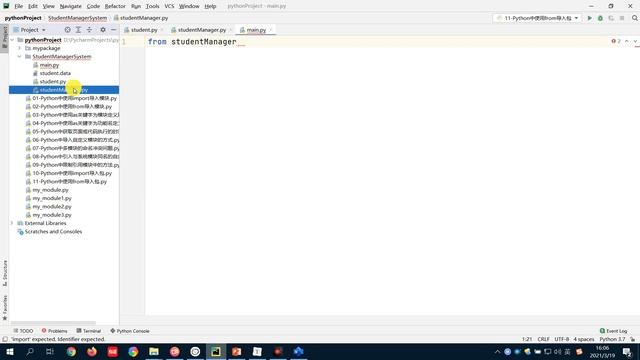Viewport: 640px width, 360px height.
Task: Toggle the Favorites side tool window
Action: coord(4,307)
